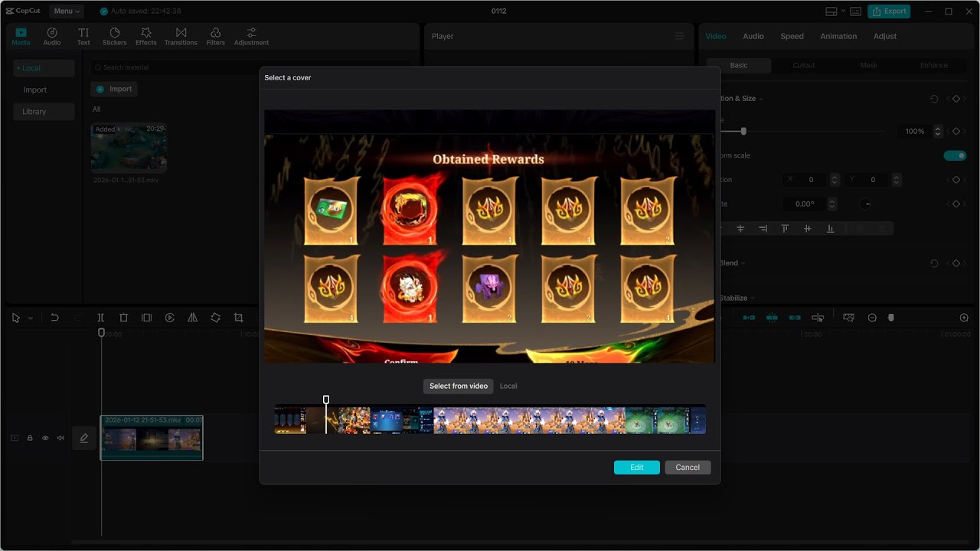This screenshot has width=980, height=551.
Task: Click the Cancel button in cover dialog
Action: [x=688, y=468]
